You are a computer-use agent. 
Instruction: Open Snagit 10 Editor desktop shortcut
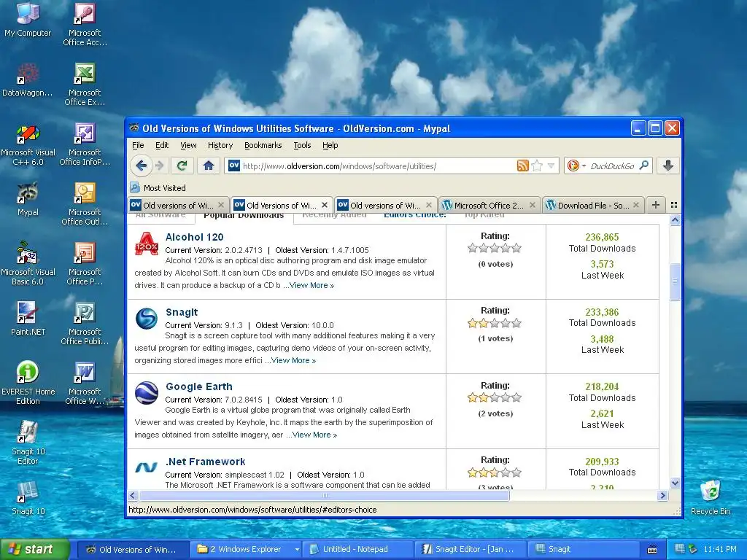pos(28,443)
